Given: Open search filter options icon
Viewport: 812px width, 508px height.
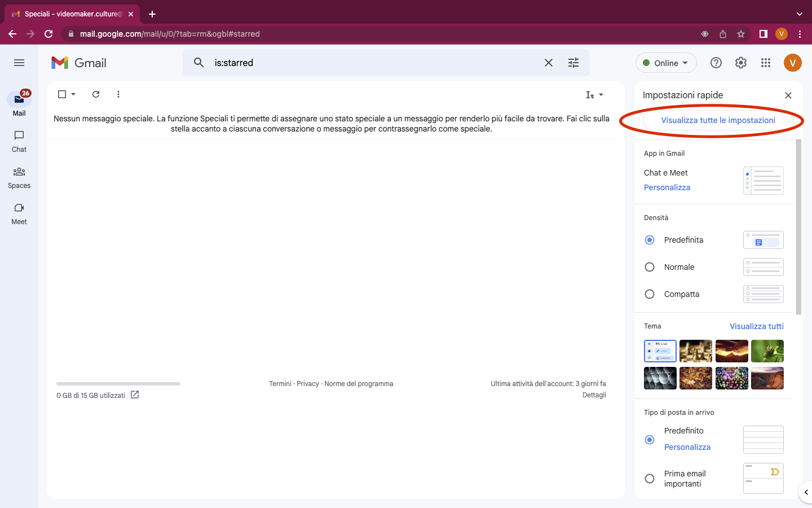Looking at the screenshot, I should coord(573,63).
